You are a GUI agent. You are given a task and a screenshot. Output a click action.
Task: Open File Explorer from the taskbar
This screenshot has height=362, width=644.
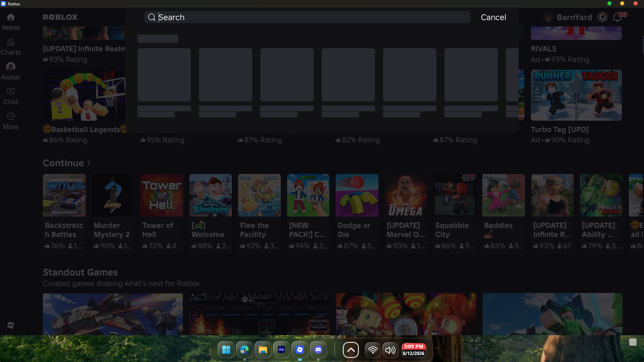263,350
